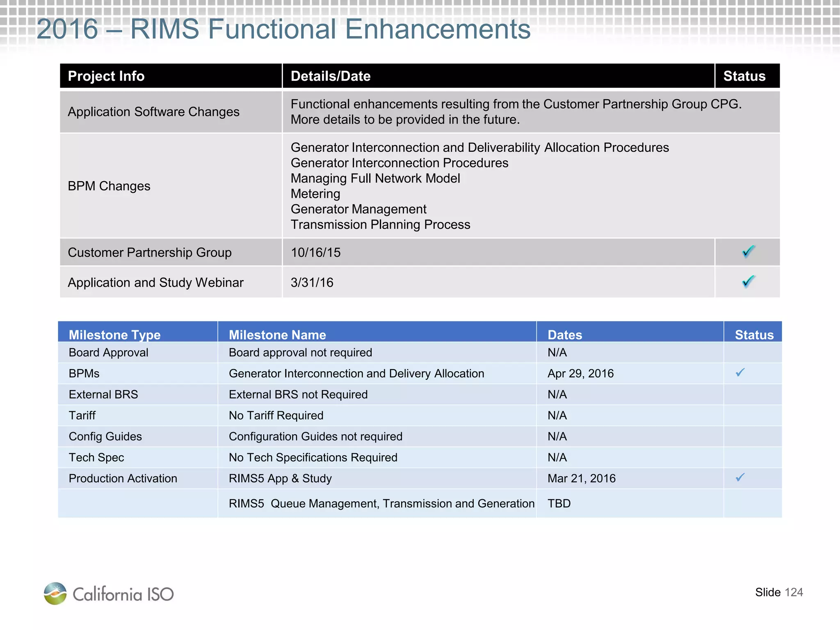
Task: Click the California ISO logo
Action: click(109, 593)
